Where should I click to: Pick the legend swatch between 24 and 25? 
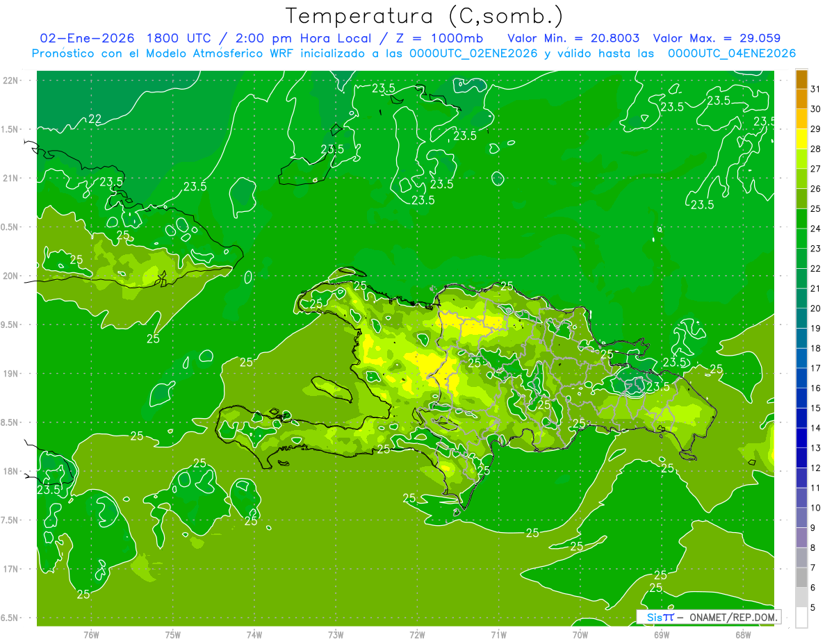pos(801,218)
